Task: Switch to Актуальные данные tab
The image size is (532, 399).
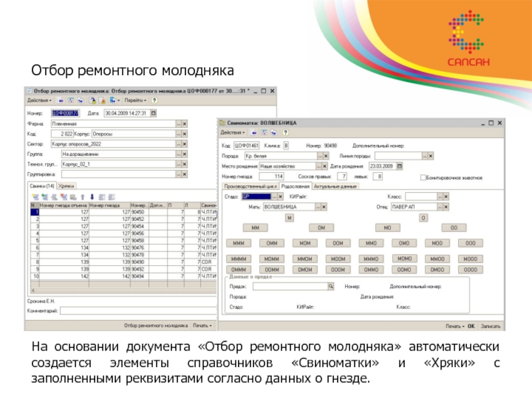Action: click(335, 187)
